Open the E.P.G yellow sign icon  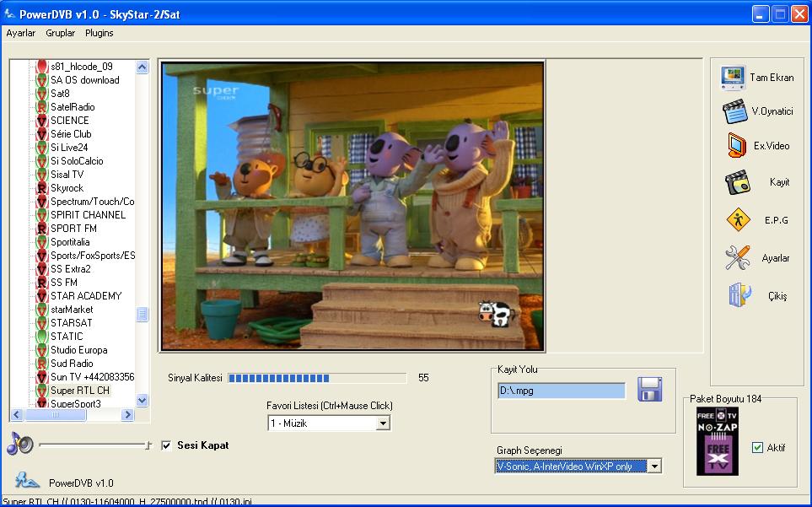738,220
